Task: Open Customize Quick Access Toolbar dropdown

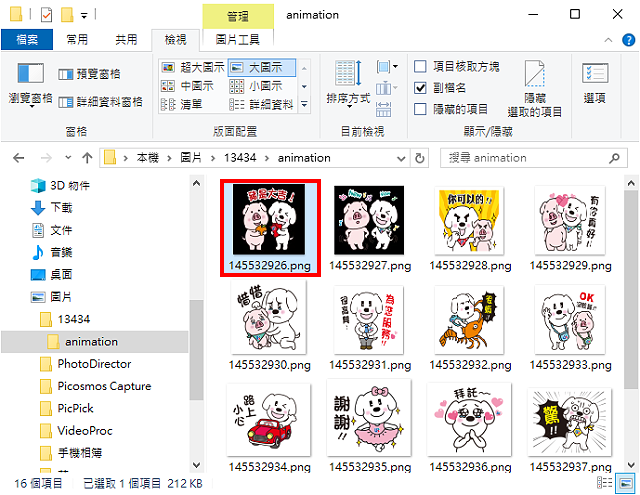Action: (84, 16)
